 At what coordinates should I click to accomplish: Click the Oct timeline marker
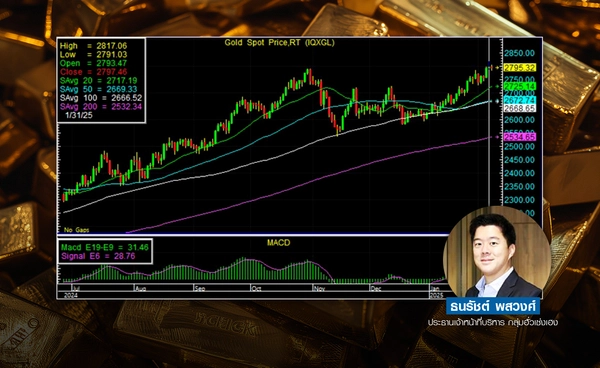pos(256,289)
